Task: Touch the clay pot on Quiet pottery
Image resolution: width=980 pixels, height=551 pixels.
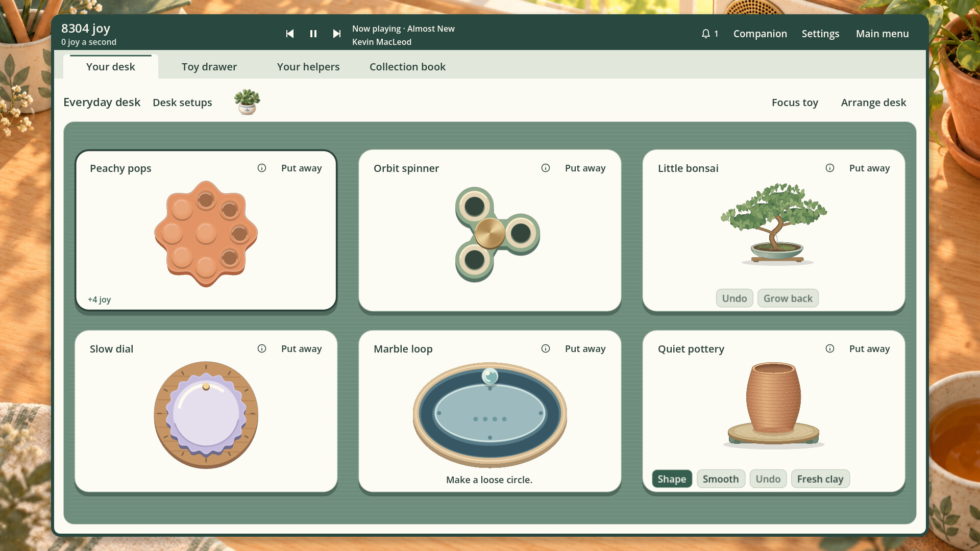Action: [x=774, y=398]
